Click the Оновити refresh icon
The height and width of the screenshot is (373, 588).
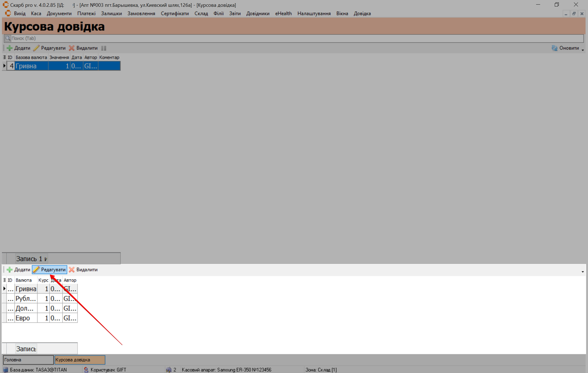click(554, 48)
